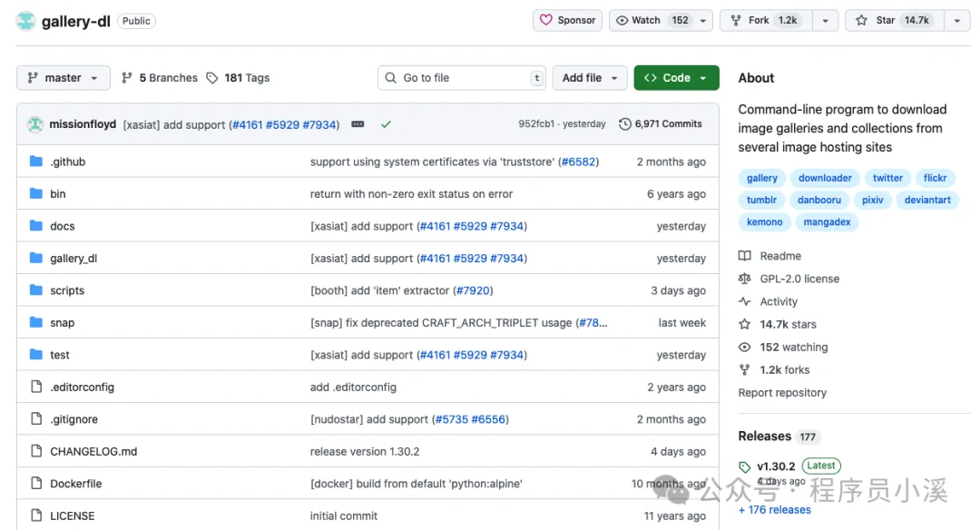Open the commit history clock icon

(624, 123)
